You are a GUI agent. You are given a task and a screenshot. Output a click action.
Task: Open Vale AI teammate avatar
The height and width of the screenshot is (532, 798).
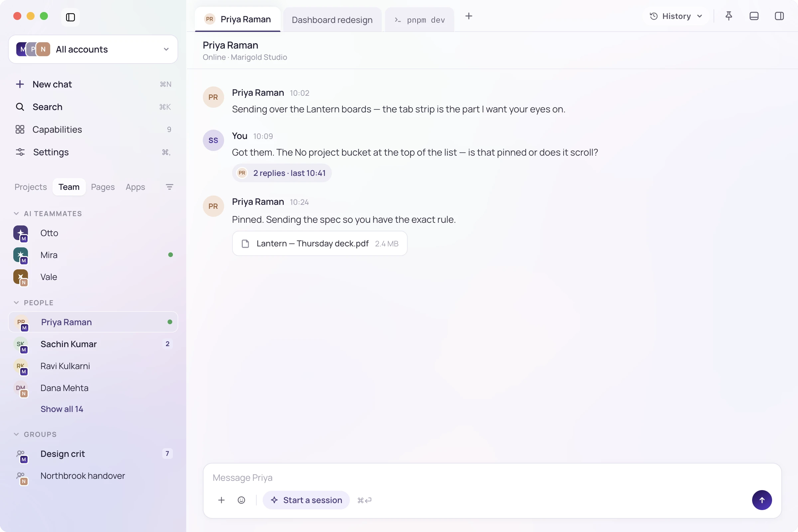coord(21,277)
